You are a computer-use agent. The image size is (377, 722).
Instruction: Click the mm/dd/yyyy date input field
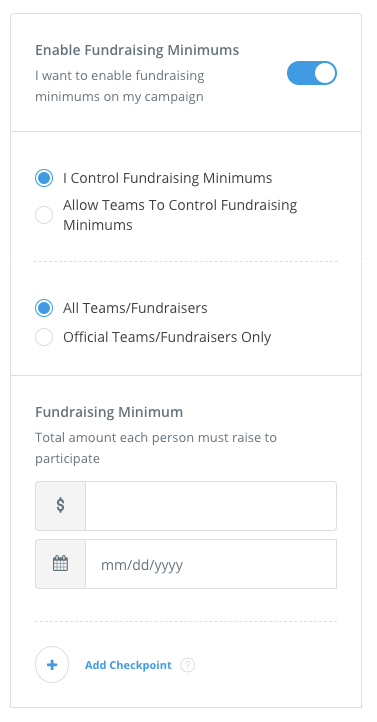[211, 564]
